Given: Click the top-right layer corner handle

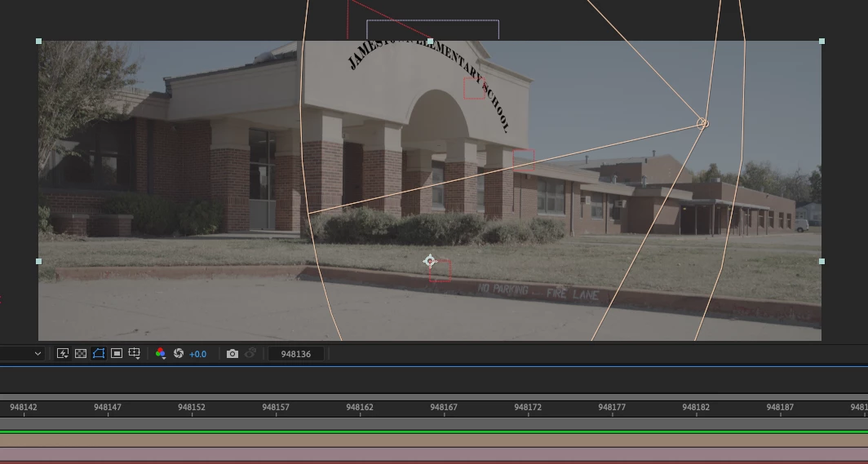Looking at the screenshot, I should tap(821, 41).
